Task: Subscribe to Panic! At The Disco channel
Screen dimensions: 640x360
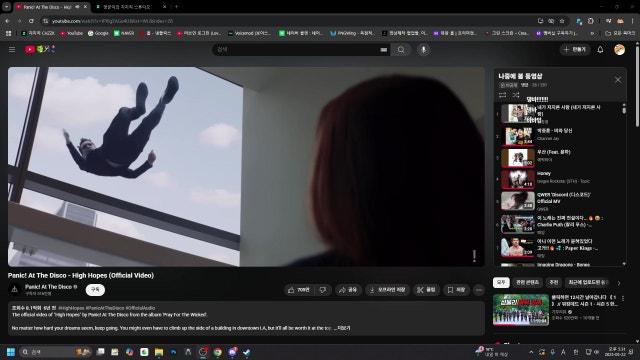Action: coord(95,289)
